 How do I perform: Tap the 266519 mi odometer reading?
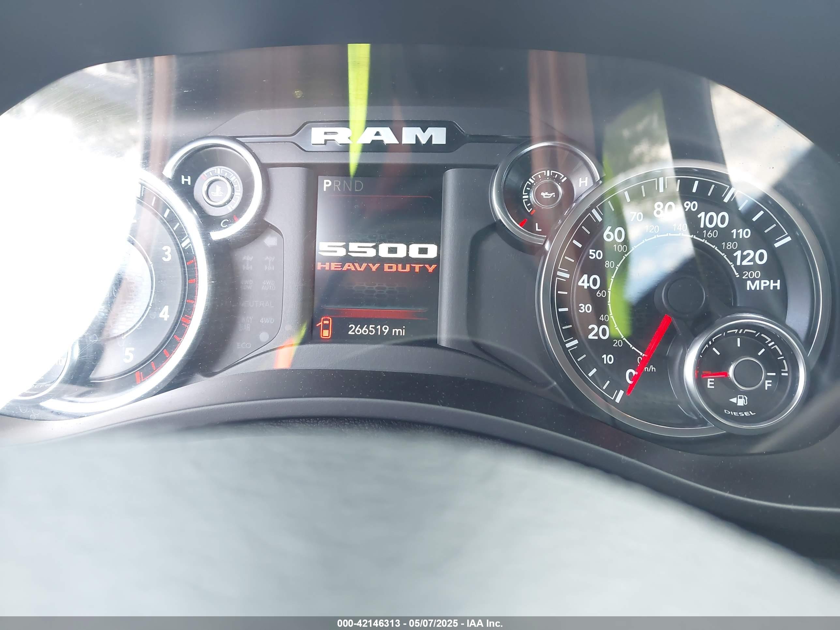[376, 330]
